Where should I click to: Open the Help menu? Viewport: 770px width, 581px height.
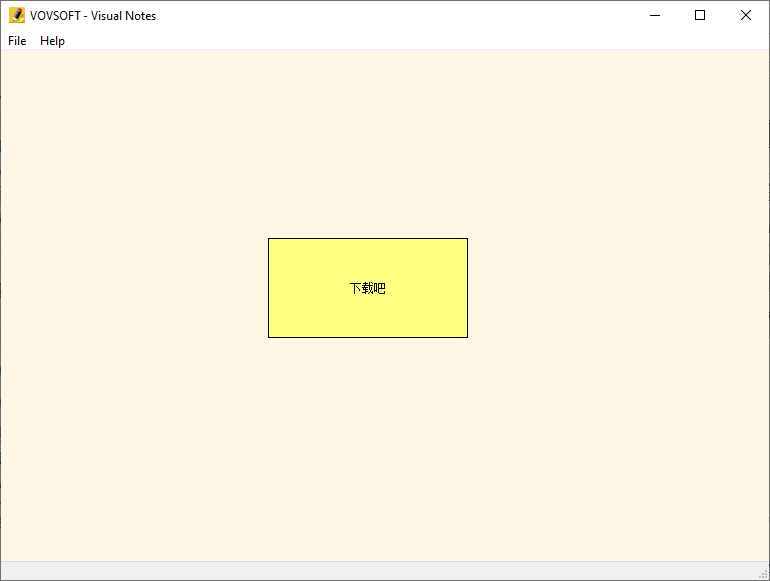(52, 41)
